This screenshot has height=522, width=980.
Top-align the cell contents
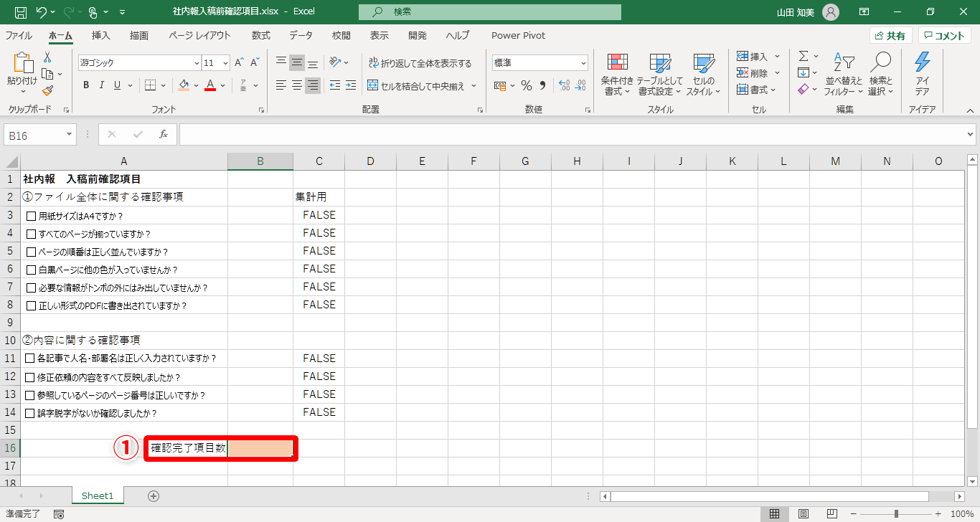tap(281, 62)
